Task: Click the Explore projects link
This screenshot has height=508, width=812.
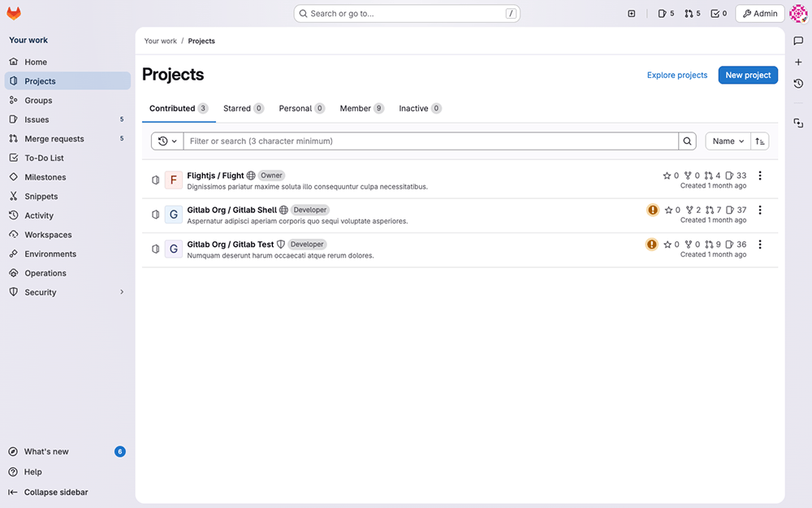Action: click(676, 74)
